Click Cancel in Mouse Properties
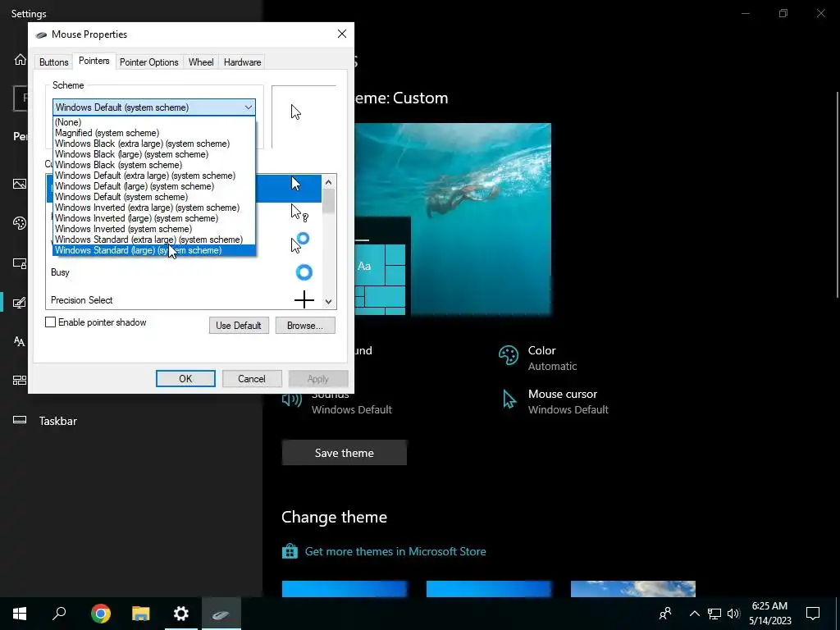The height and width of the screenshot is (630, 840). tap(252, 379)
